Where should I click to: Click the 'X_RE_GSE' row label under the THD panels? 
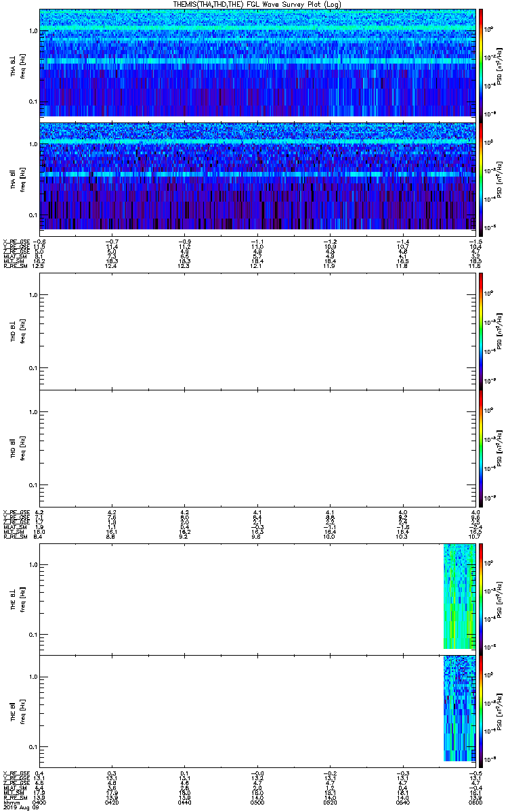point(15,511)
